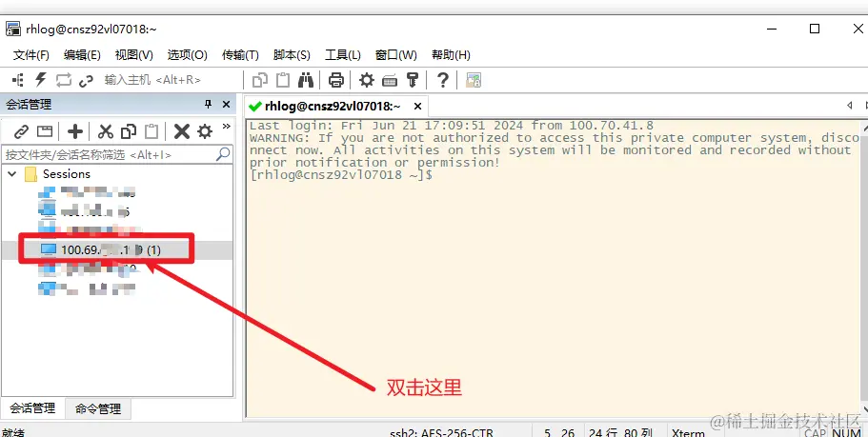Screen dimensions: 868x437
Task: Click Copy icon in session panel toolbar
Action: click(x=129, y=131)
